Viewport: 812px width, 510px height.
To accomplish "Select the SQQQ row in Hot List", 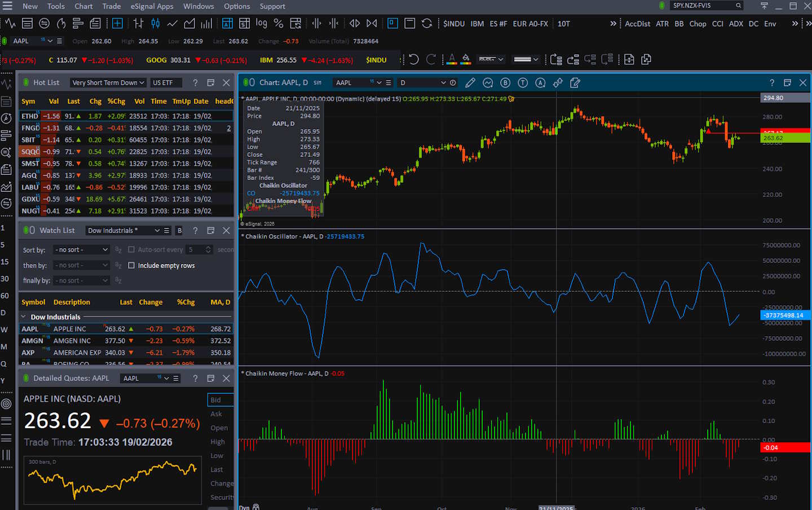I will point(126,152).
